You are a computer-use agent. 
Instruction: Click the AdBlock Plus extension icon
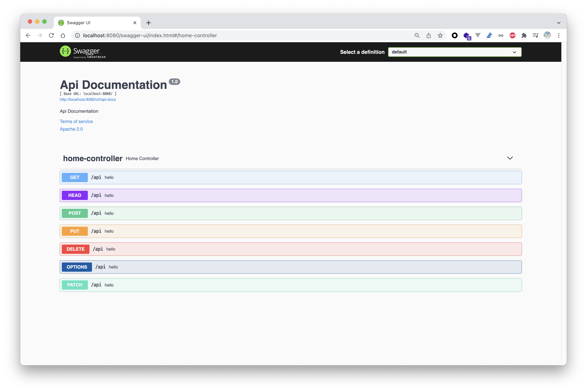click(x=512, y=36)
